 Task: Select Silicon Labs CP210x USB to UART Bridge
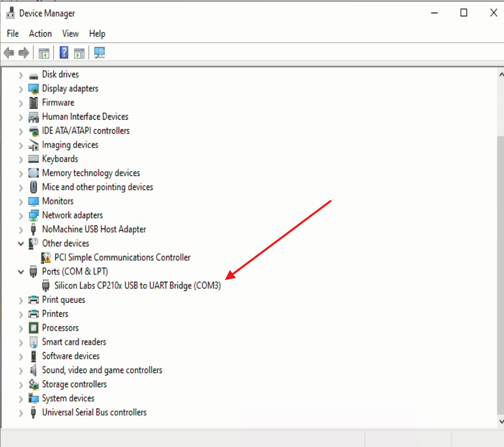137,286
